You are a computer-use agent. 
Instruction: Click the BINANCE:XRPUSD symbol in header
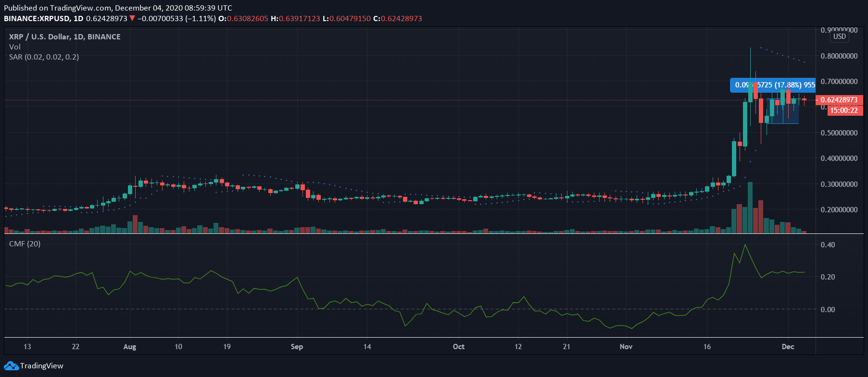37,19
